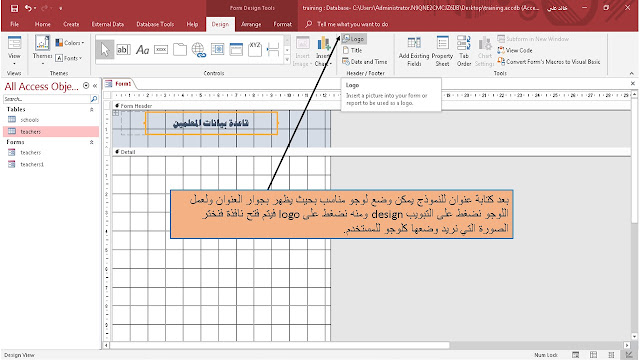This screenshot has width=640, height=360.
Task: Click Date and Time button
Action: (x=365, y=62)
